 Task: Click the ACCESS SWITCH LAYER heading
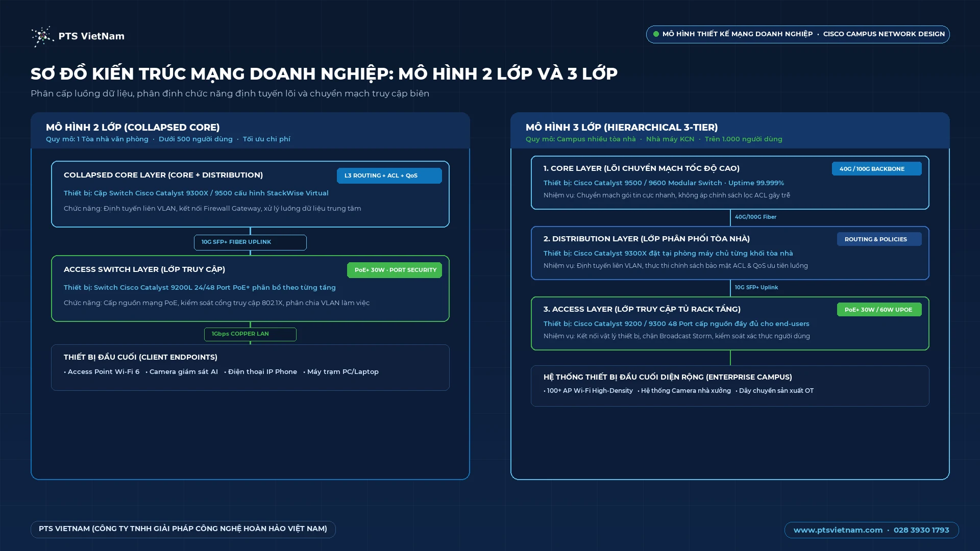coord(144,269)
